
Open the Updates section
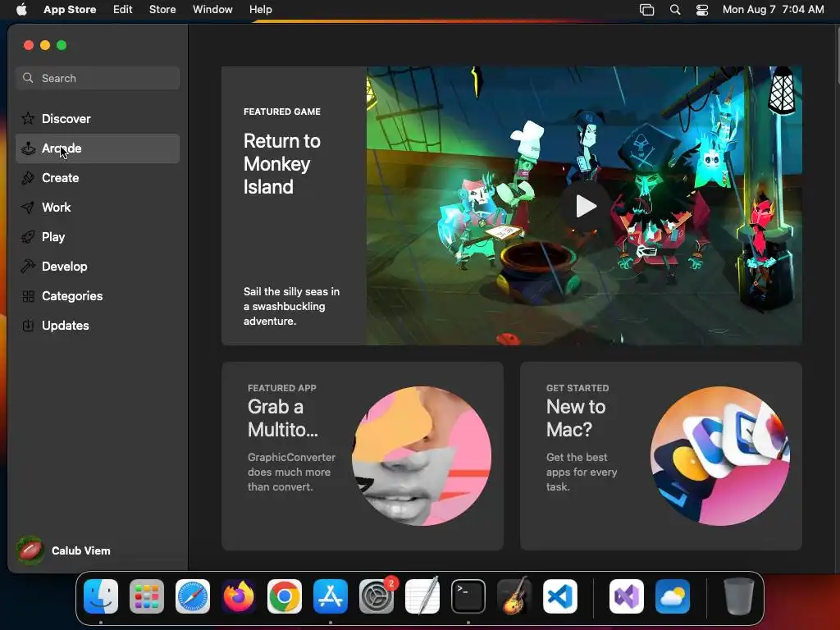(x=98, y=325)
